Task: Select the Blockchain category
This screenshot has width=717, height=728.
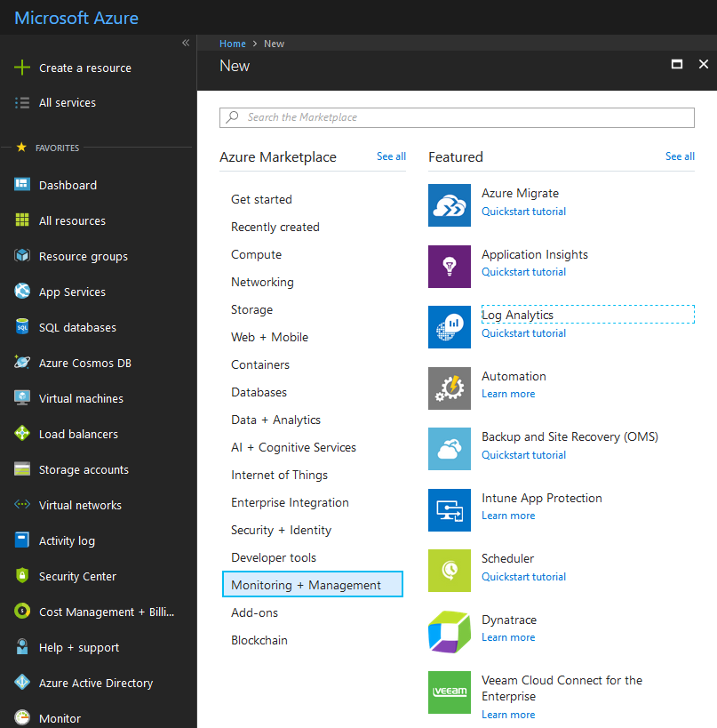Action: 259,640
